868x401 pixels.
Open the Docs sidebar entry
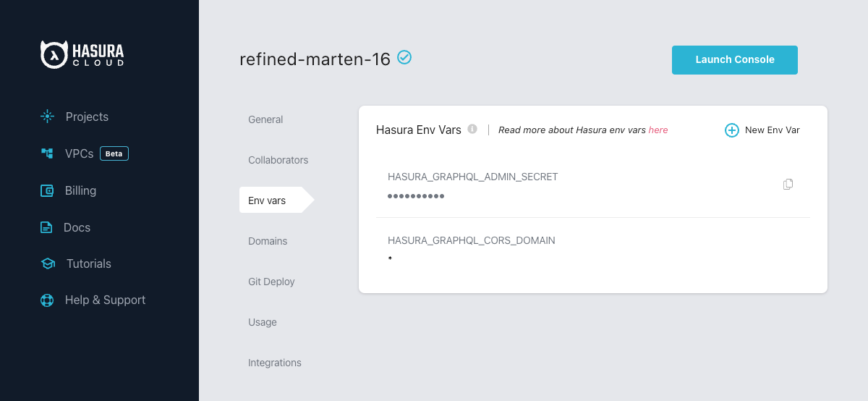[77, 227]
